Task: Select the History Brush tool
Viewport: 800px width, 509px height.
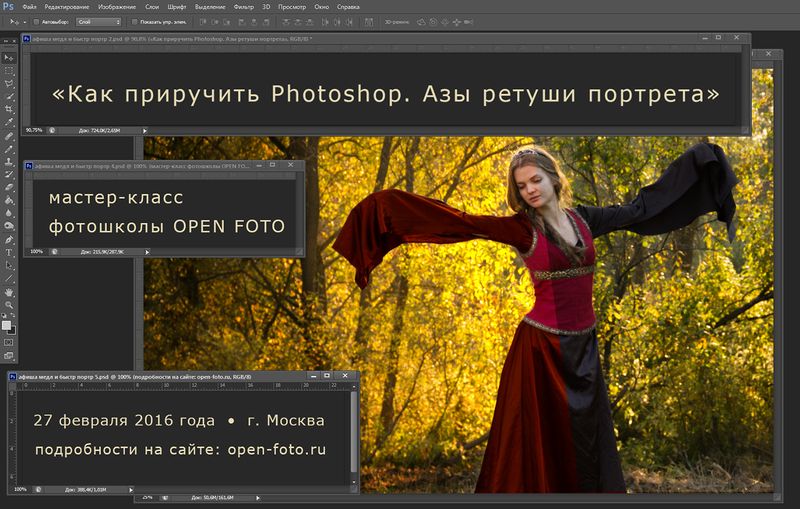Action: pos(9,174)
